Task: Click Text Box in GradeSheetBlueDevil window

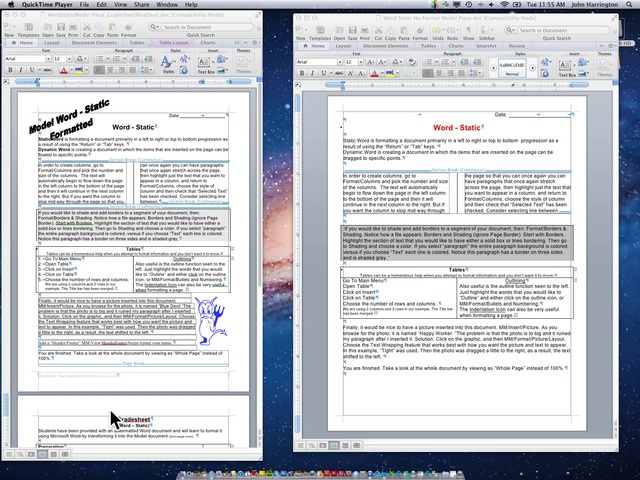Action: pos(204,65)
